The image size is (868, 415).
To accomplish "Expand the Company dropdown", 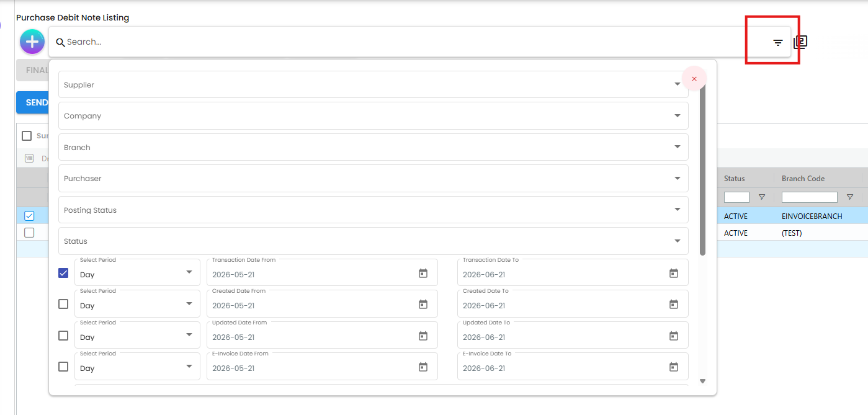I will pos(374,116).
